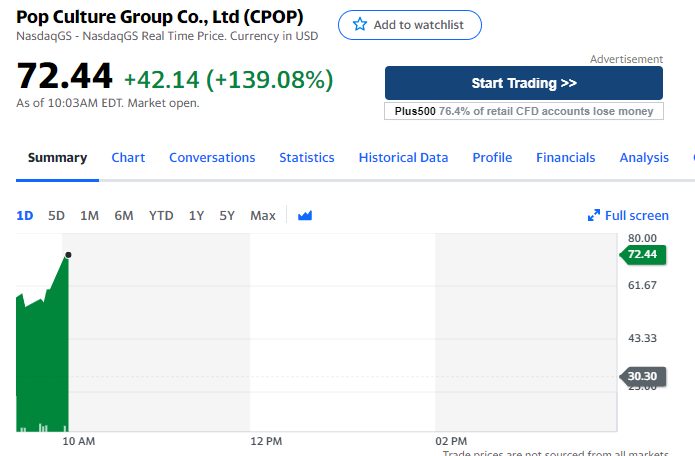The height and width of the screenshot is (456, 695).
Task: Open the chart in Full screen
Action: click(x=628, y=216)
